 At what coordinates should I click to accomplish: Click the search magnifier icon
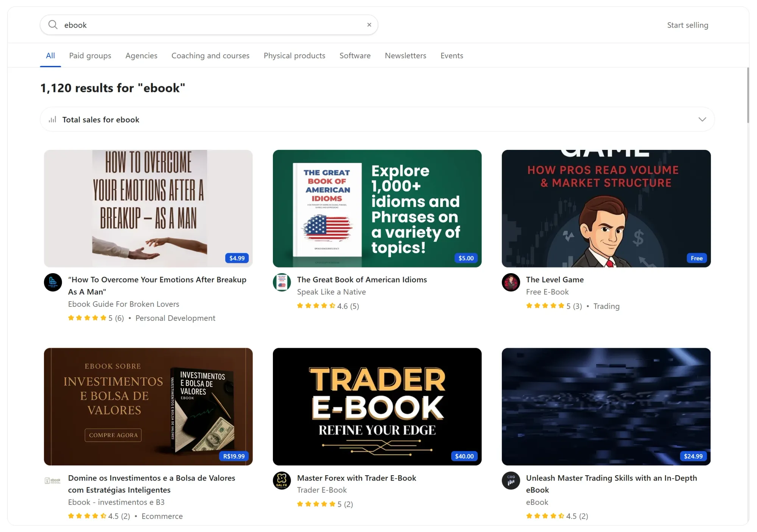point(53,25)
